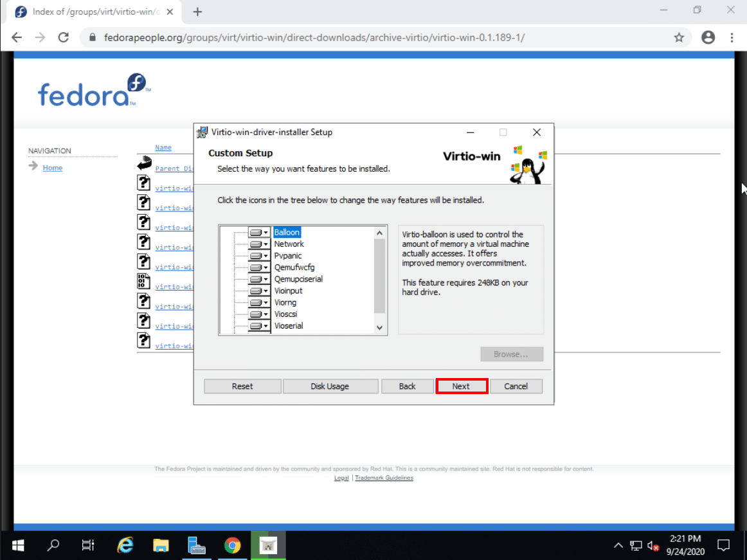Click Next to continue the installation
The height and width of the screenshot is (560, 747).
click(461, 386)
